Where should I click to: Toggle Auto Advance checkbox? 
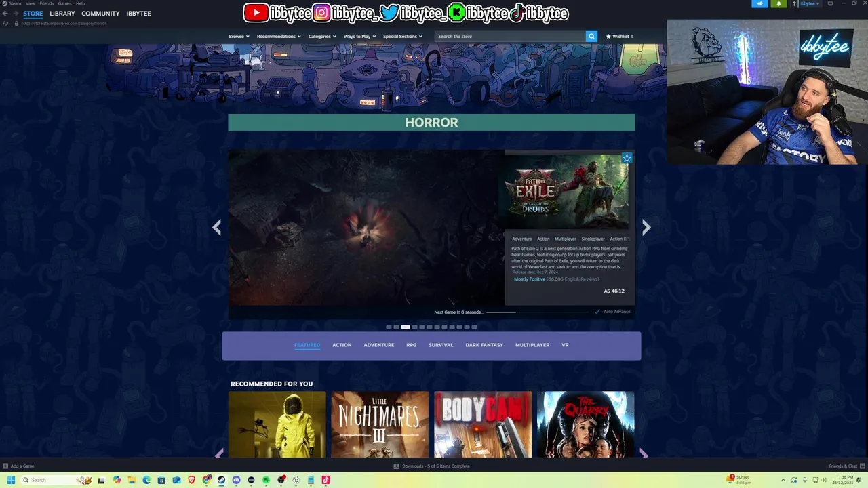pos(597,312)
